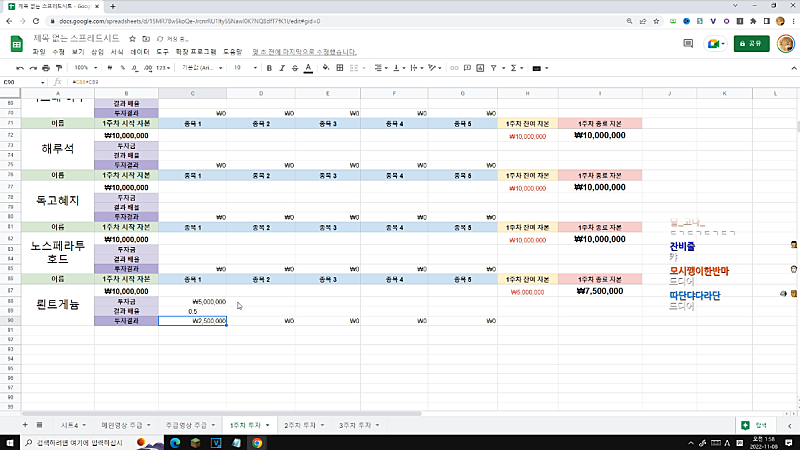Open text rotation dropdown
The image size is (800, 450).
pos(435,68)
